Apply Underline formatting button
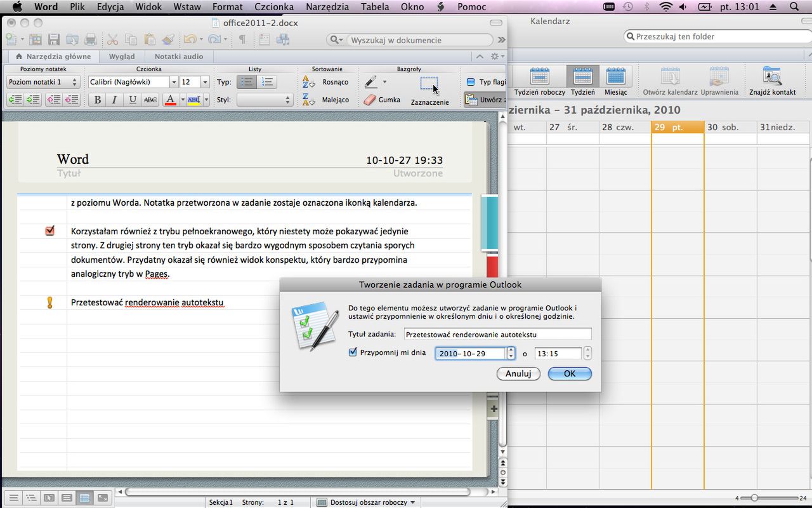 pos(132,100)
